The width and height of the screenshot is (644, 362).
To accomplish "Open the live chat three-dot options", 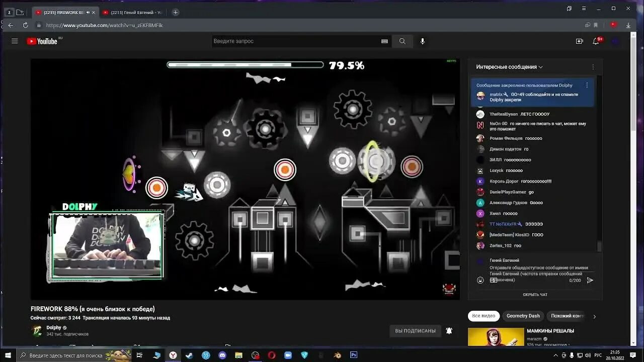I will point(593,67).
